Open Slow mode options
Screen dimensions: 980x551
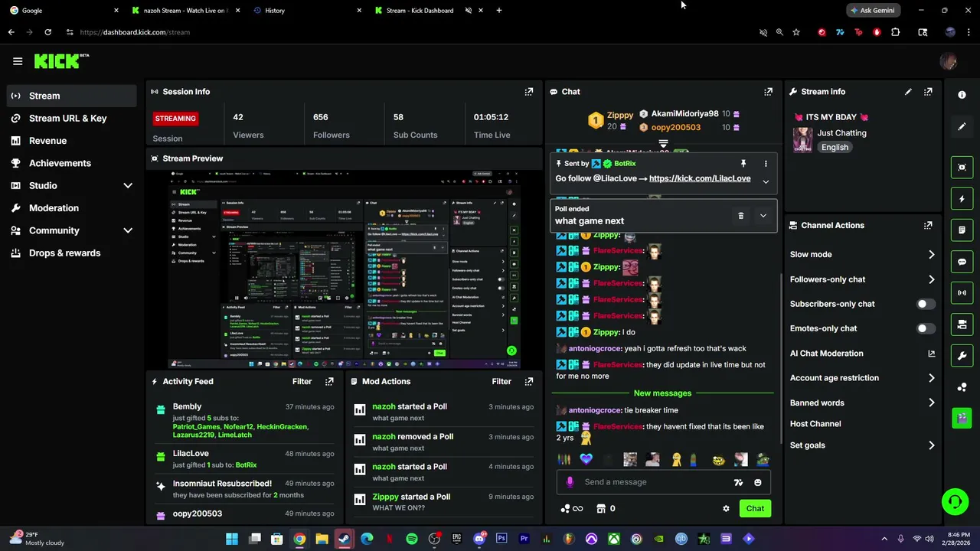point(862,254)
